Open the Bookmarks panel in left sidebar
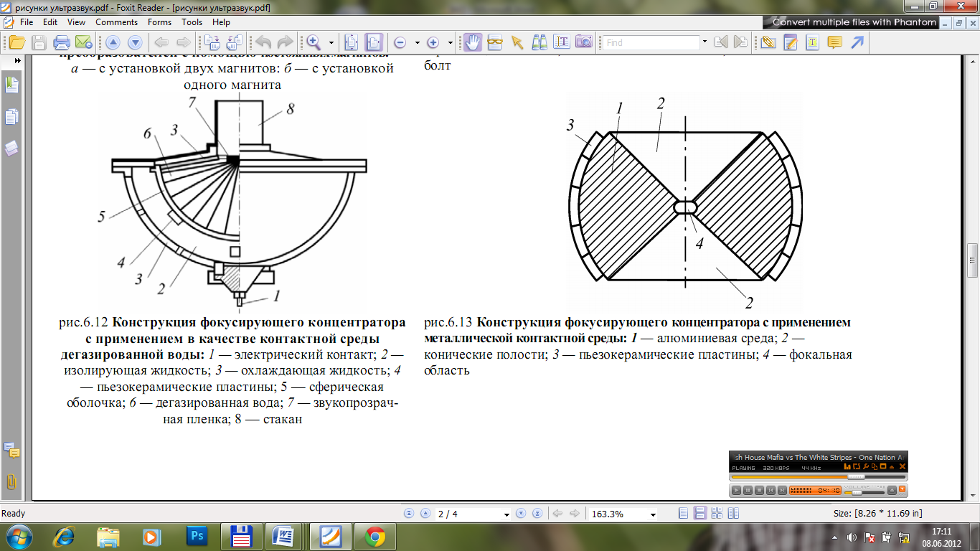Viewport: 980px width, 551px height. (x=11, y=85)
